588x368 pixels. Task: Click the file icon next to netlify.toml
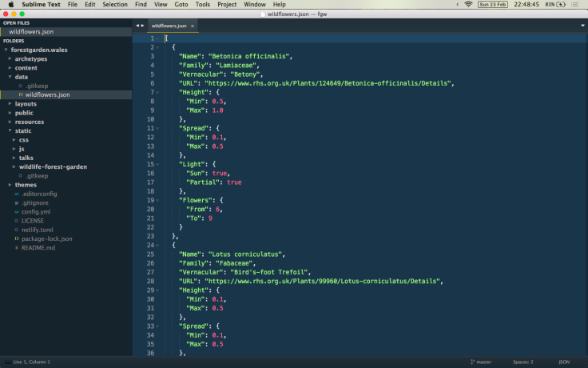(x=17, y=230)
